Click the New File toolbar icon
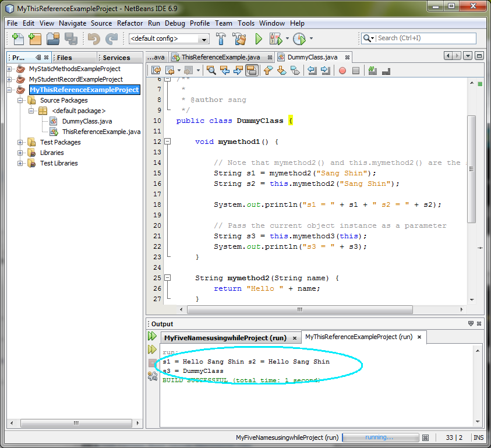This screenshot has height=448, width=491. (x=18, y=39)
